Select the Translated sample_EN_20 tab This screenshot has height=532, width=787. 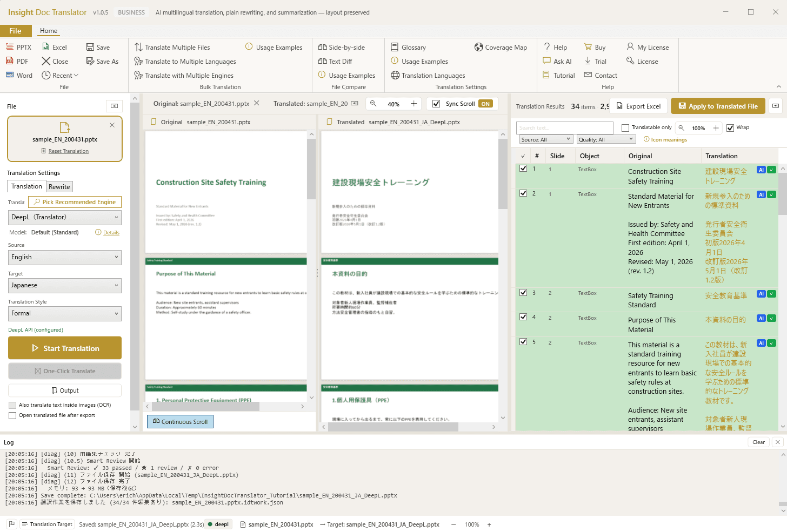310,104
